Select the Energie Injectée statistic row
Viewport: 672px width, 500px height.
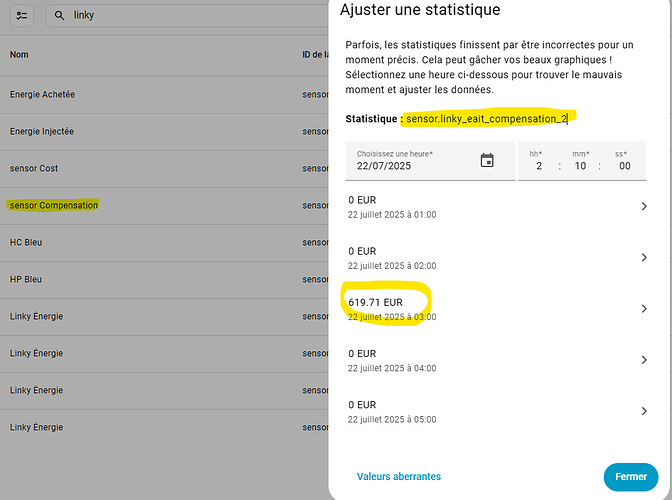[x=42, y=131]
